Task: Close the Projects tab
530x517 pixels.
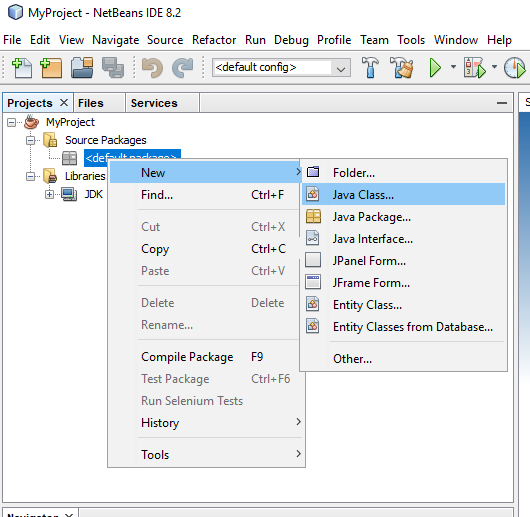Action: tap(64, 102)
